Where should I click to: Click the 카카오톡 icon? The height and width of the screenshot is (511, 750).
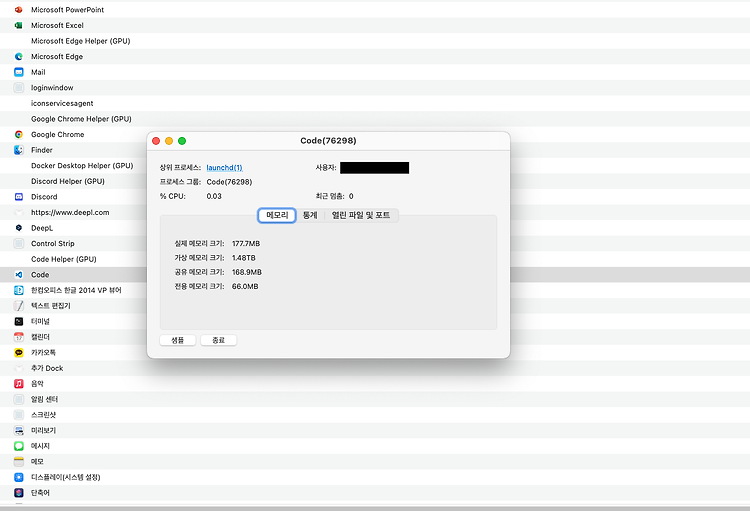(19, 353)
